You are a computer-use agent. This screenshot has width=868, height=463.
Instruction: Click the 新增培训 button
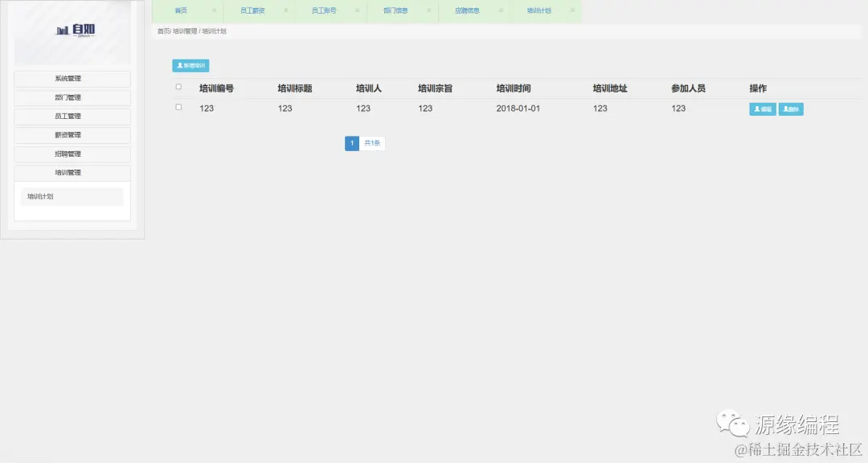click(190, 65)
